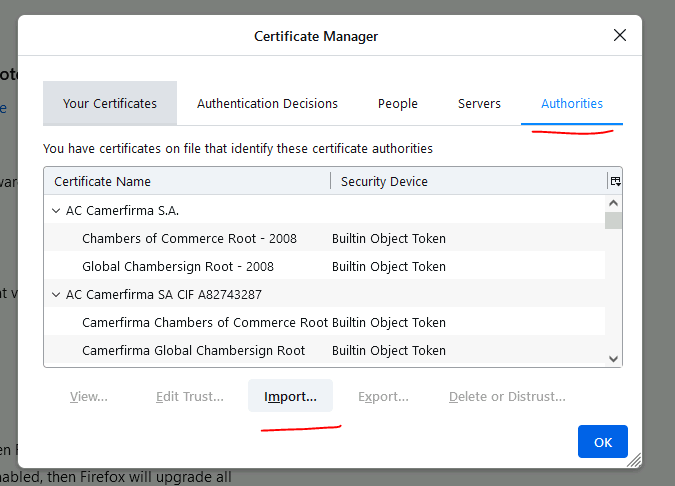Viewport: 675px width, 486px height.
Task: Click the scrollbar down arrow
Action: pos(614,359)
